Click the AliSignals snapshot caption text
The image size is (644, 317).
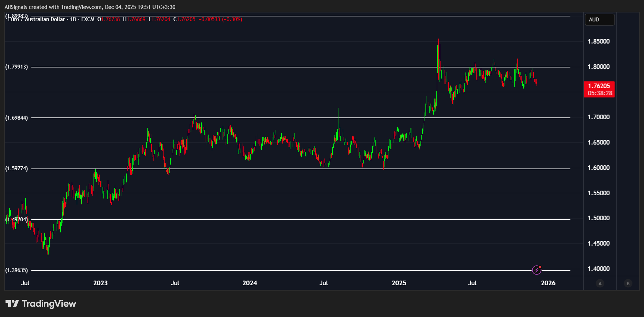click(x=90, y=7)
